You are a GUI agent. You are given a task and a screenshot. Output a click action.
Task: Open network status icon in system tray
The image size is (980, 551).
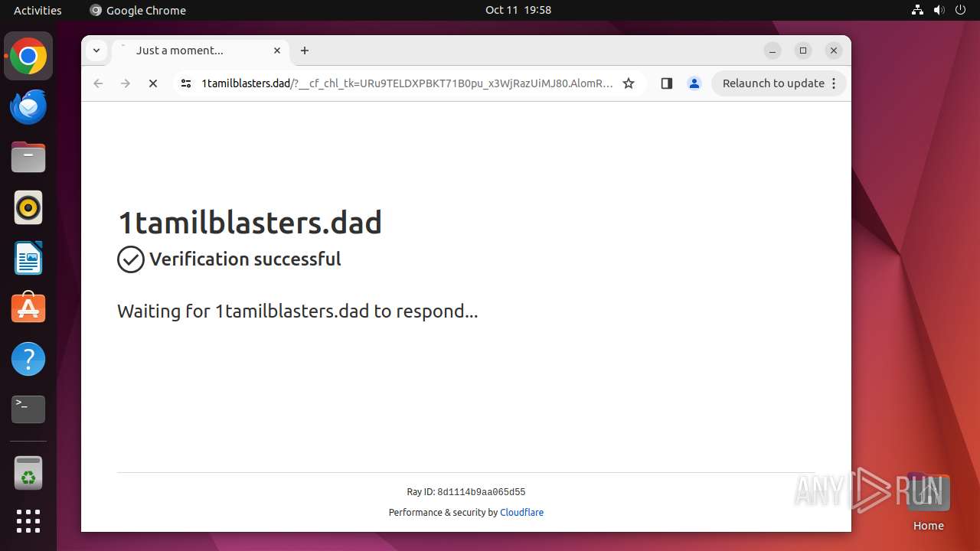coord(918,10)
